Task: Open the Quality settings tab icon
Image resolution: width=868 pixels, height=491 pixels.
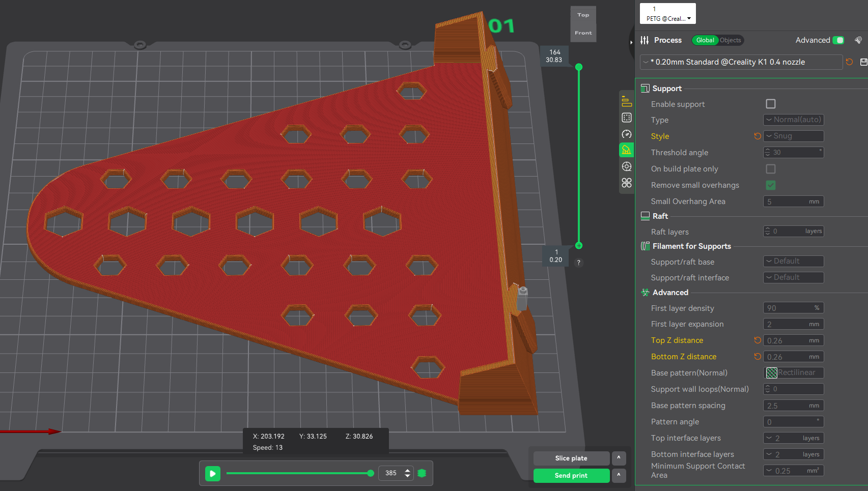Action: click(627, 102)
